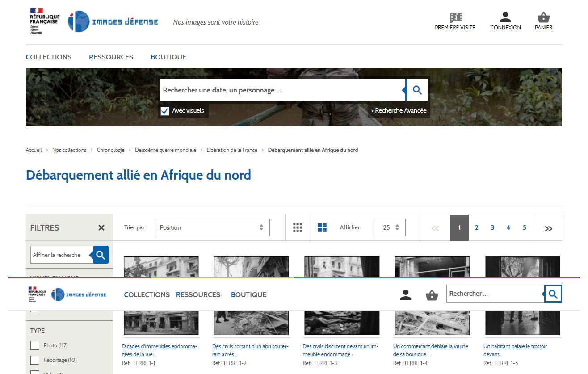Click the Affiner la recherche magnifier button
The image size is (588, 374).
101,255
